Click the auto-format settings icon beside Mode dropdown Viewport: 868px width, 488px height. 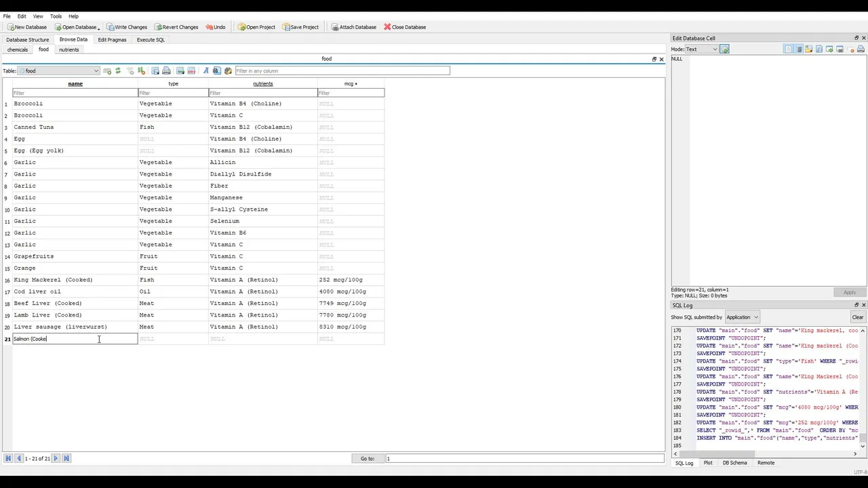pyautogui.click(x=724, y=49)
